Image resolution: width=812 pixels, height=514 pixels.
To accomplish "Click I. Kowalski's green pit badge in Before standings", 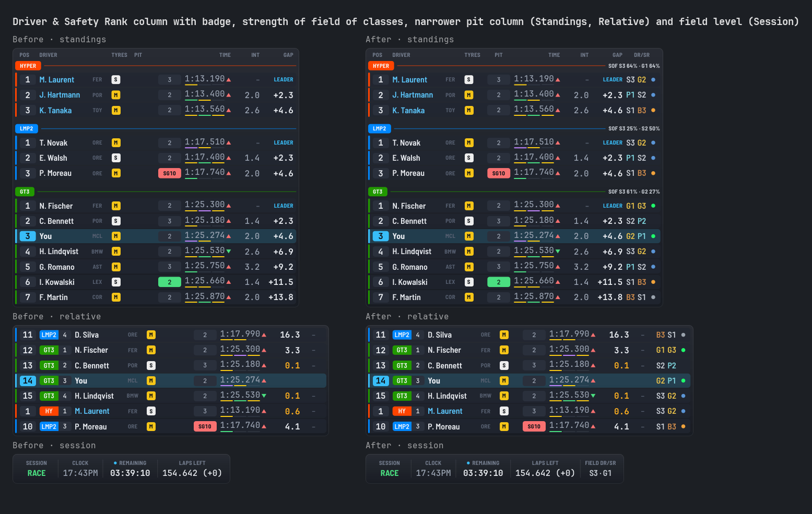I will coord(170,282).
